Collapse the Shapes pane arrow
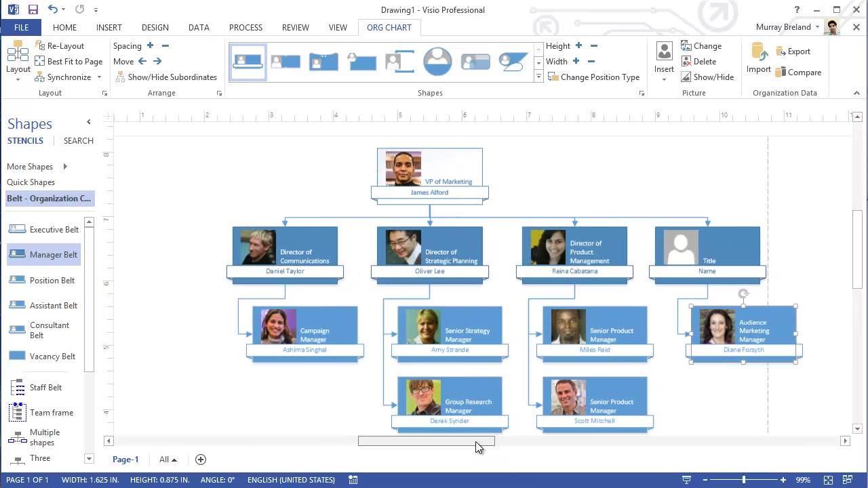 click(88, 122)
